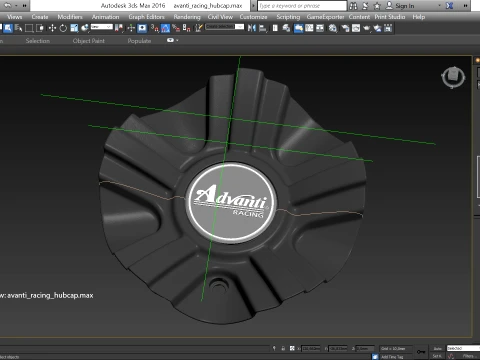
Task: Open the Customize menu
Action: coord(253,17)
